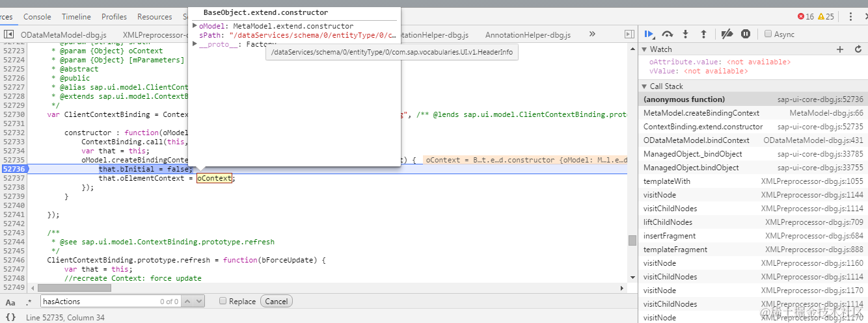This screenshot has width=868, height=323.
Task: Collapse the Watch section
Action: click(x=644, y=49)
